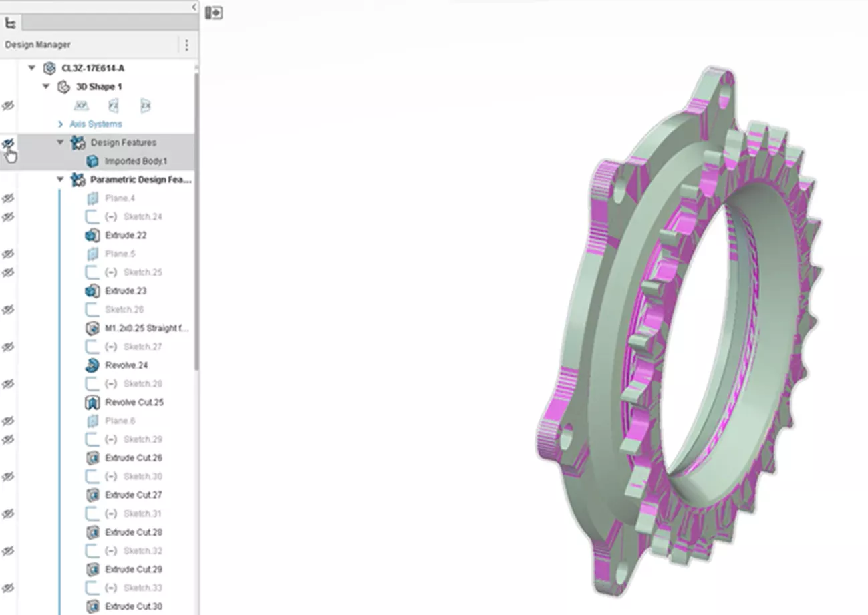Open the Design Manager options menu
868x615 pixels.
click(x=187, y=45)
